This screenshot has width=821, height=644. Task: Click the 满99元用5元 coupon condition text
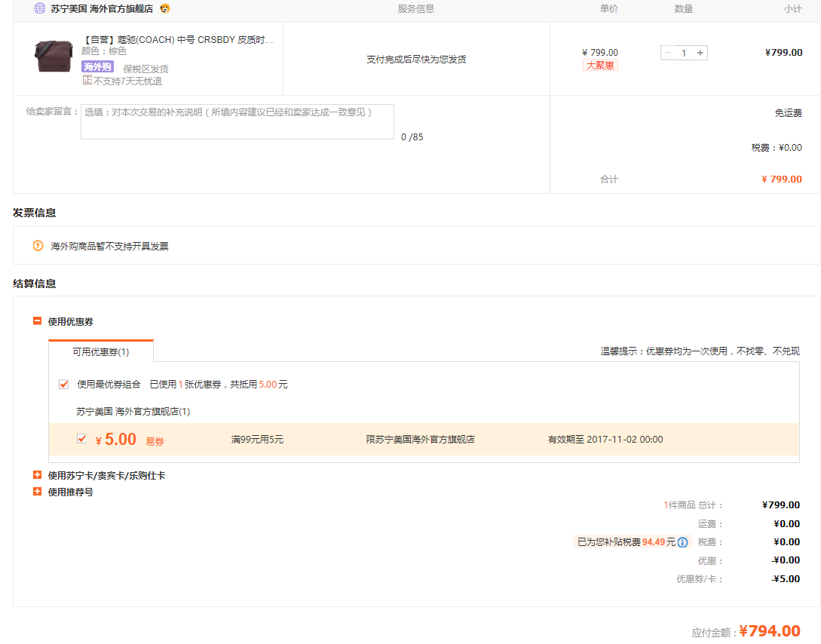point(257,440)
